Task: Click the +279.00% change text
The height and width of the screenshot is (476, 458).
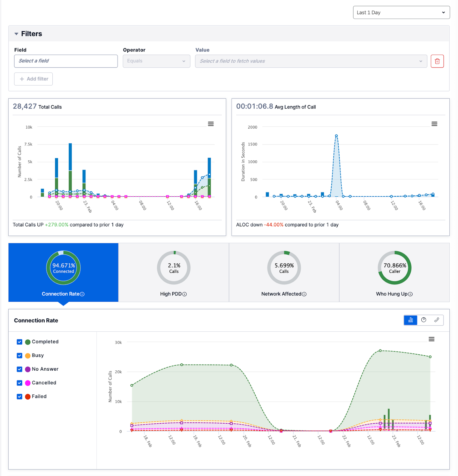Action: click(57, 225)
